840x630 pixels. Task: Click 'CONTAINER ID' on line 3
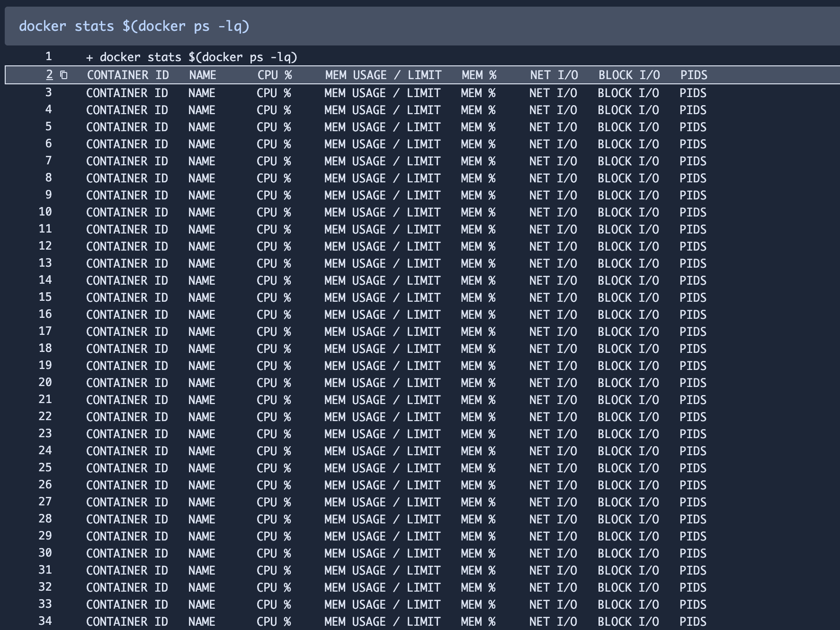pyautogui.click(x=127, y=93)
